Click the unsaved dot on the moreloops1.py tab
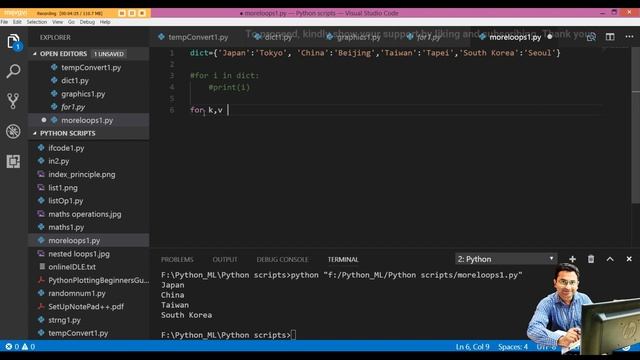 coord(550,37)
